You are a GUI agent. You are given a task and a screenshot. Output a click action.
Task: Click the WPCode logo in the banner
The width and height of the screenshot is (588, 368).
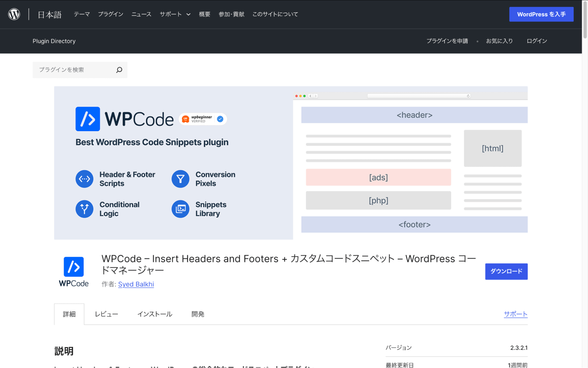(x=125, y=119)
